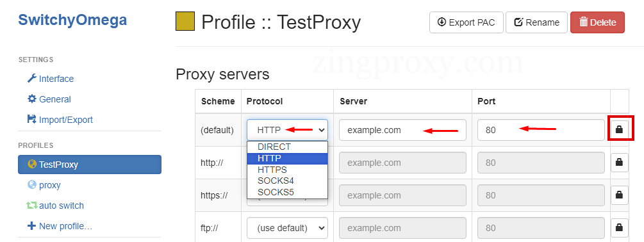This screenshot has width=644, height=242.
Task: Open the ftp:// protocol dropdown
Action: coord(287,228)
